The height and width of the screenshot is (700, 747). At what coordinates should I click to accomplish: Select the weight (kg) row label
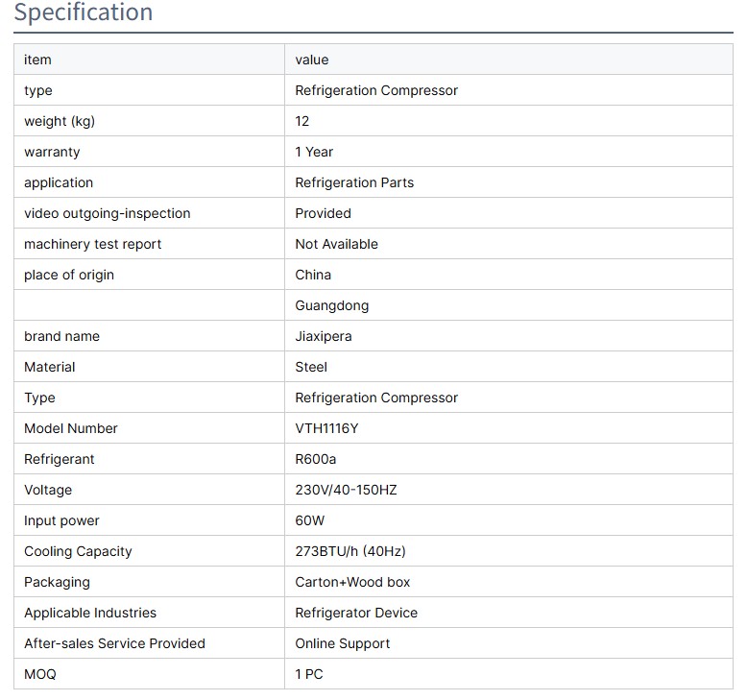pyautogui.click(x=60, y=121)
